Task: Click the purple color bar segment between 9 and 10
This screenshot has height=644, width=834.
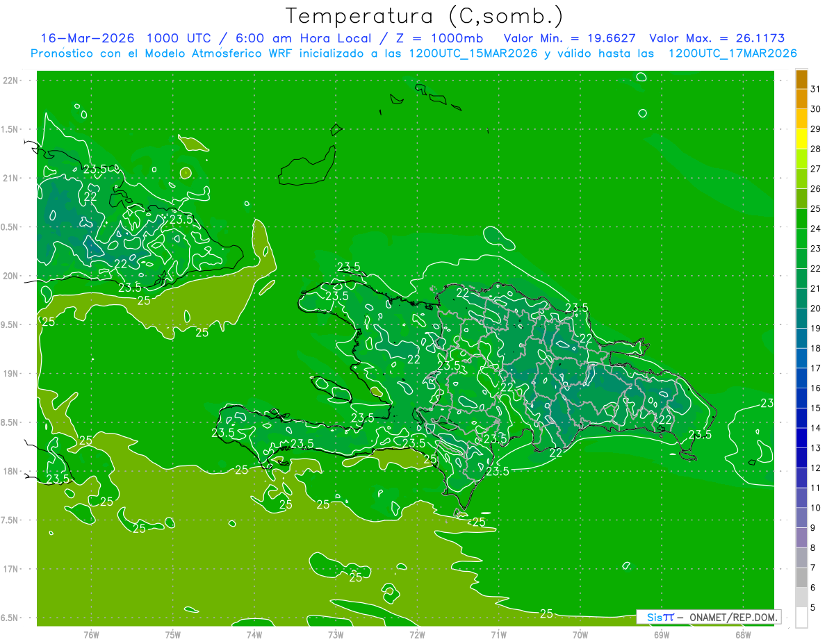Action: [x=801, y=518]
